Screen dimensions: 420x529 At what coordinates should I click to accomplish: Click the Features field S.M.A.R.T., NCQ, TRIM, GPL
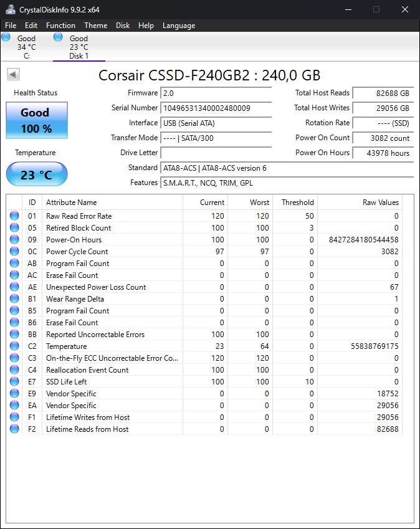pyautogui.click(x=287, y=183)
